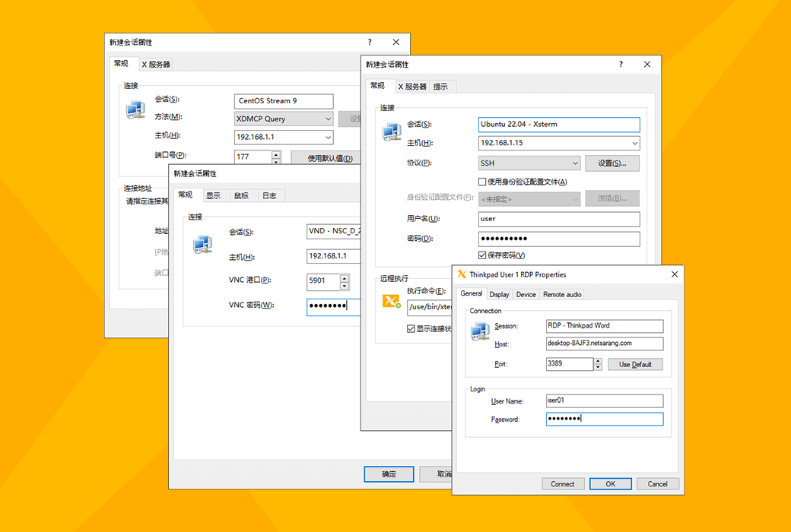
Task: Click the 浏览(B)... button
Action: [612, 198]
